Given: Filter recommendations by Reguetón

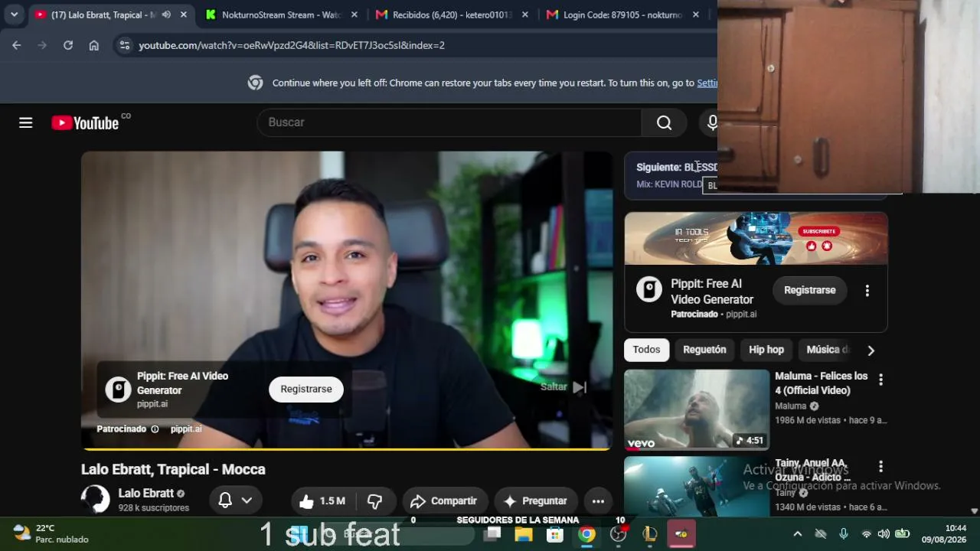Looking at the screenshot, I should (x=704, y=350).
